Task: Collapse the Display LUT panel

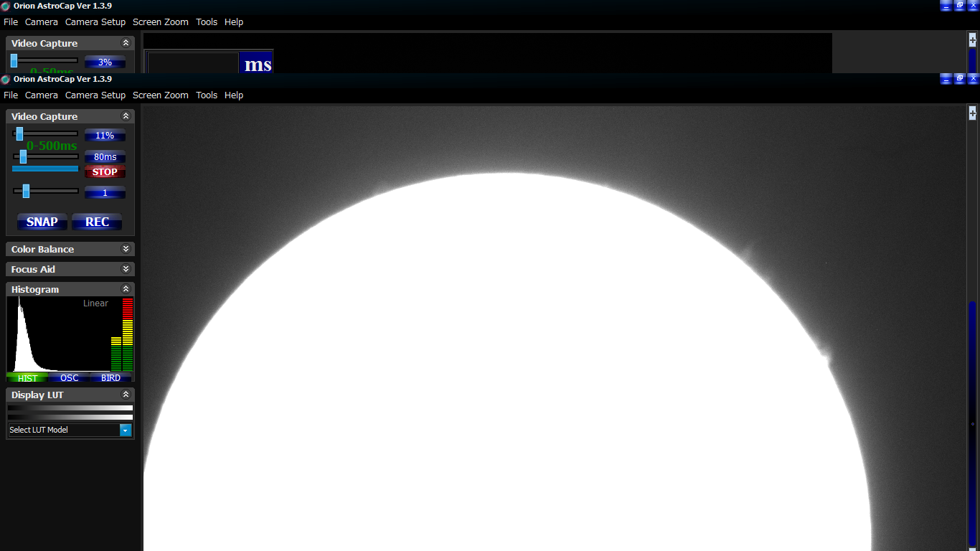Action: tap(126, 395)
